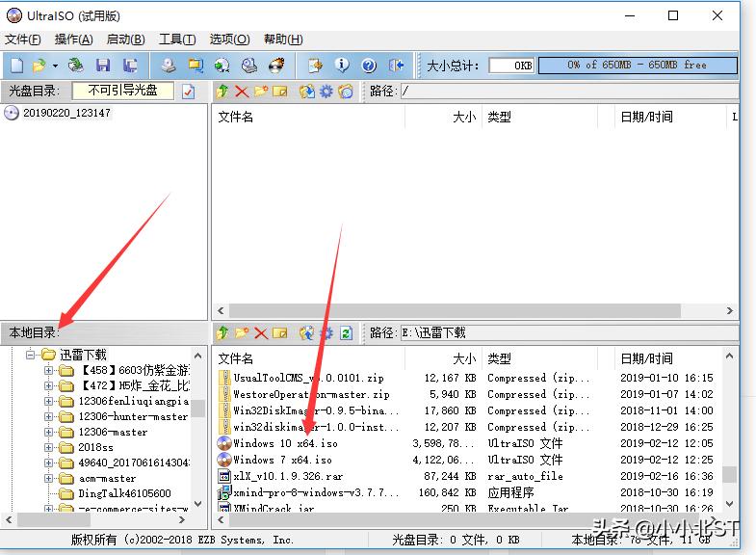The image size is (756, 555).
Task: Click the gear settings icon in disc pane
Action: point(326,92)
